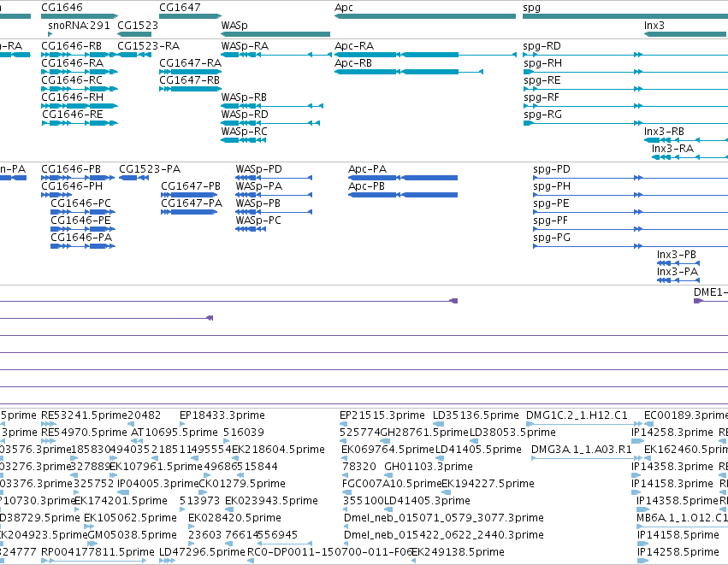This screenshot has height=565, width=728.
Task: Click the Inx3-RB transcript
Action: tap(686, 140)
